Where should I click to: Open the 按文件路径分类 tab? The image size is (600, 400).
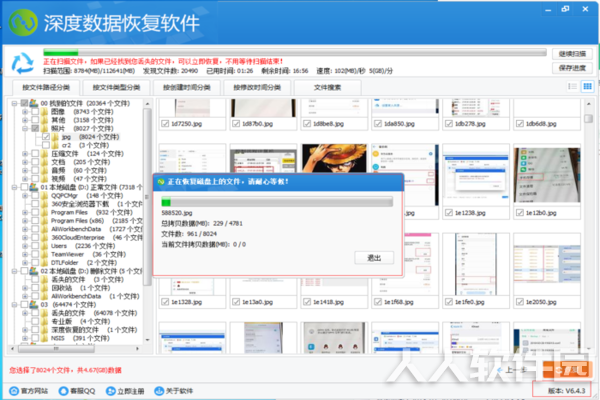pyautogui.click(x=46, y=88)
